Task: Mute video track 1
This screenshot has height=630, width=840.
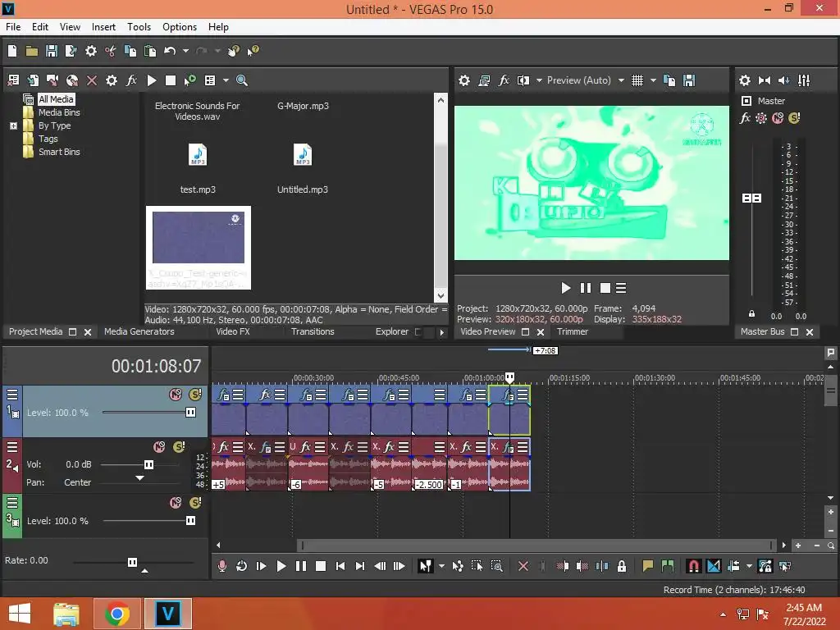Action: pos(176,395)
